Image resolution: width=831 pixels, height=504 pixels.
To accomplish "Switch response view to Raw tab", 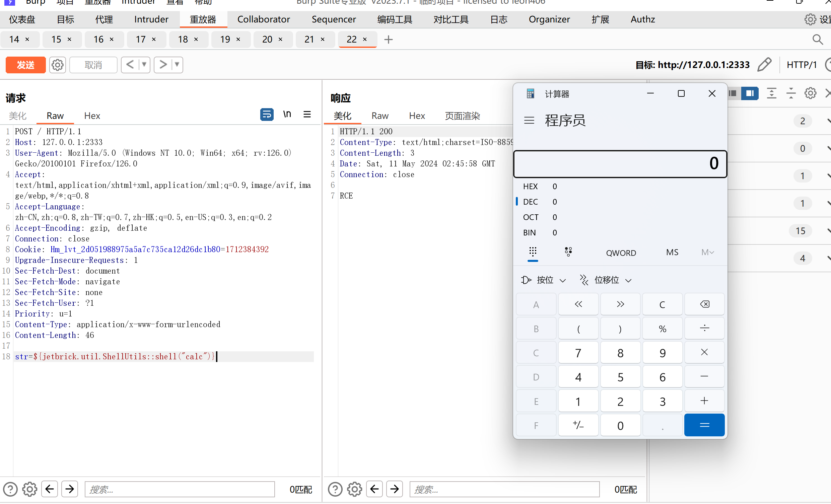I will tap(380, 116).
